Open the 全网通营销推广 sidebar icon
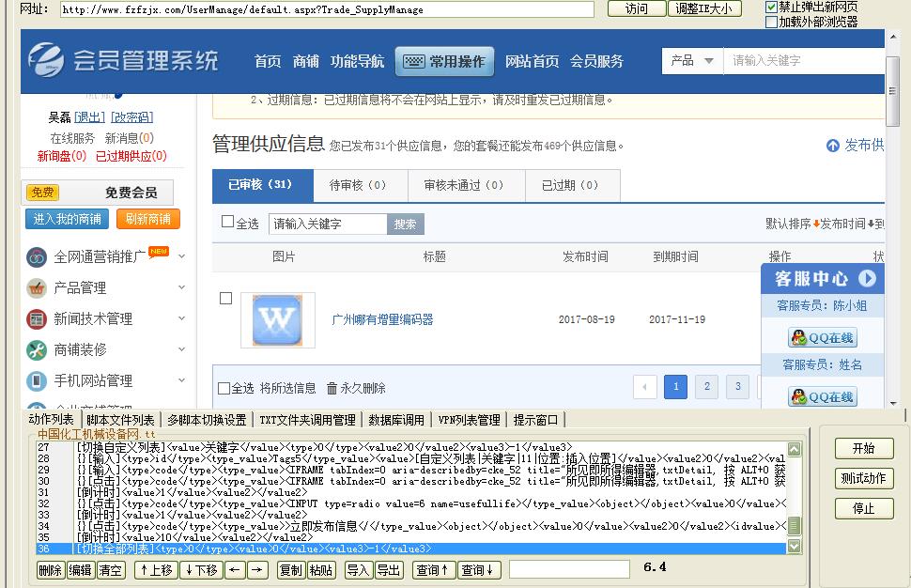This screenshot has width=911, height=588. pos(37,256)
